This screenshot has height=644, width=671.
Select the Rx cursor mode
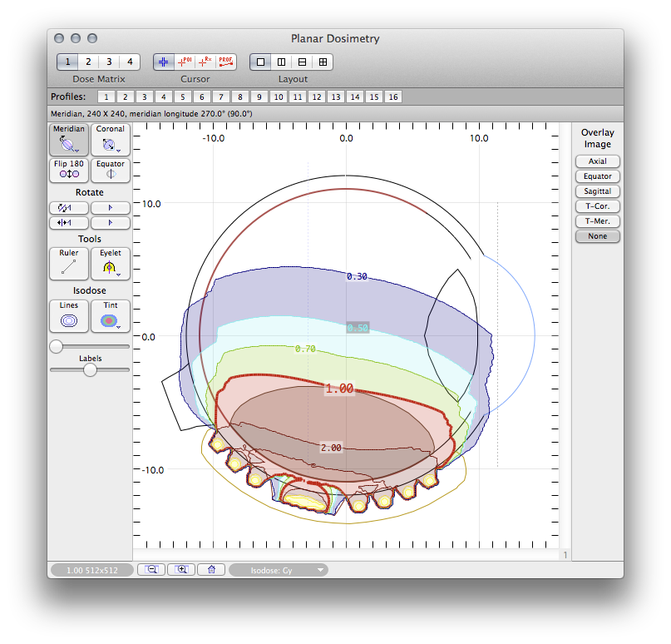tap(205, 61)
